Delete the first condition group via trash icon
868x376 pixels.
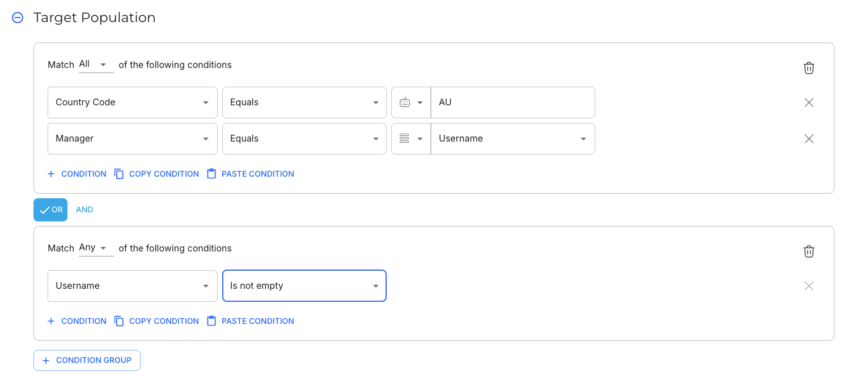[808, 68]
